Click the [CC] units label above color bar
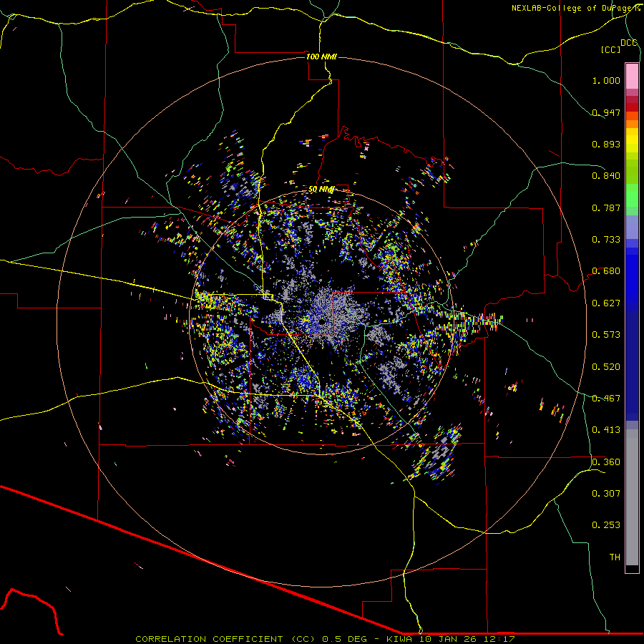The width and height of the screenshot is (644, 644). coord(610,49)
